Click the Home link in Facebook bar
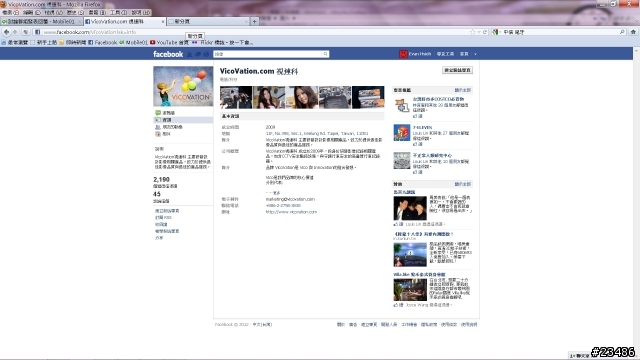Viewport: 640px width, 360px height. pyautogui.click(x=464, y=54)
